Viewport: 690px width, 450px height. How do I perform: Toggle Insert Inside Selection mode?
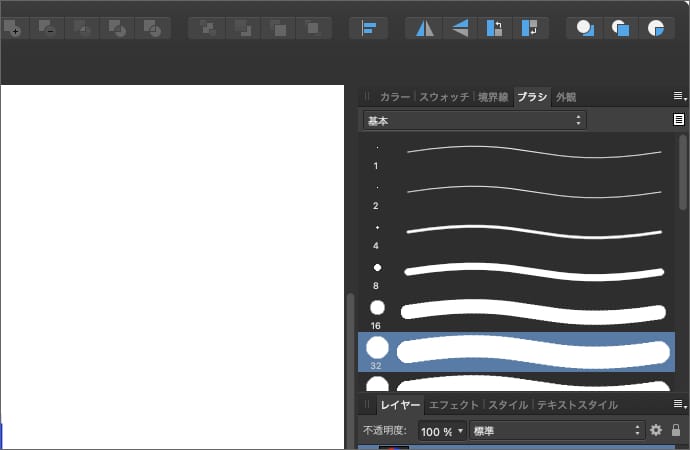[655, 28]
